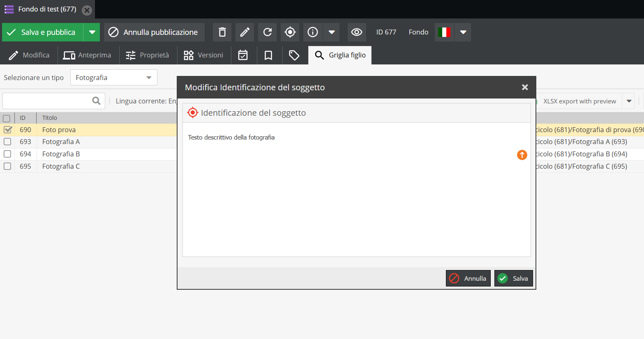Expand the language flag dropdown arrow

463,32
